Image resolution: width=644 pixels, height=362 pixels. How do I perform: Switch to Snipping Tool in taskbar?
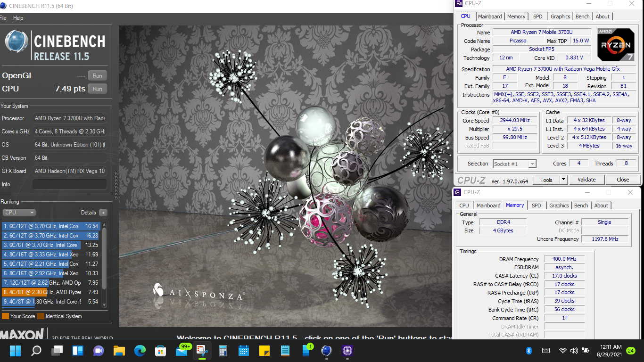(202, 351)
